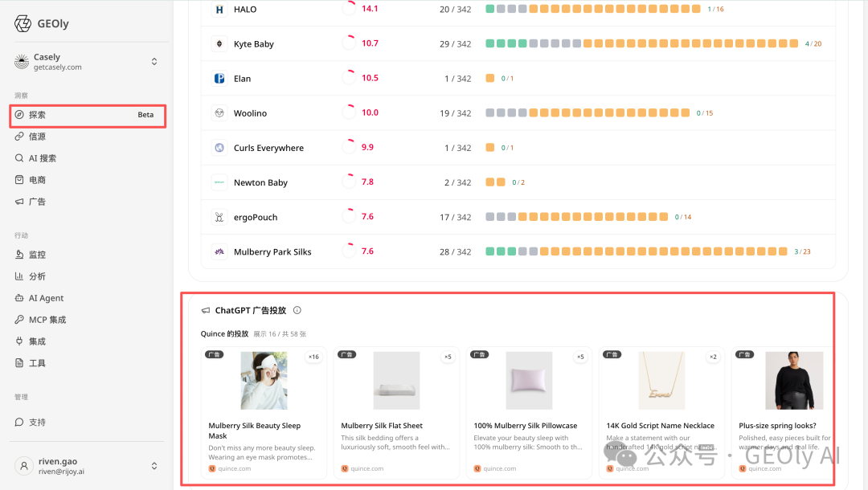
Task: Click the magnifier icon beside AI 搜索
Action: 19,158
